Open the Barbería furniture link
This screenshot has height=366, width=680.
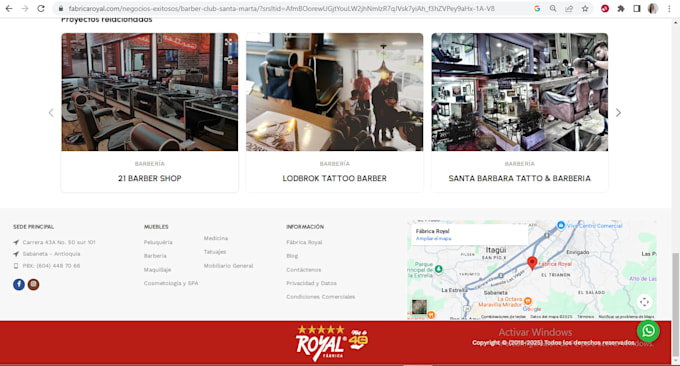click(x=155, y=256)
